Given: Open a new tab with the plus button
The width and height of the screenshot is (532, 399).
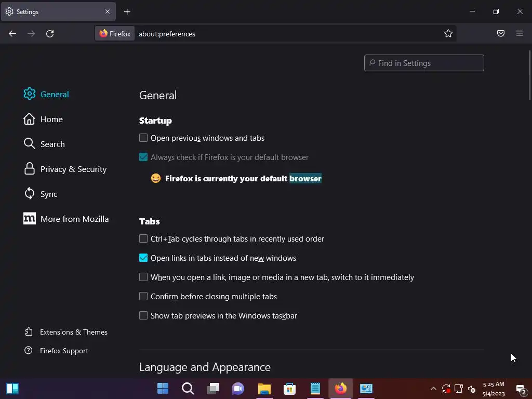Looking at the screenshot, I should [127, 12].
